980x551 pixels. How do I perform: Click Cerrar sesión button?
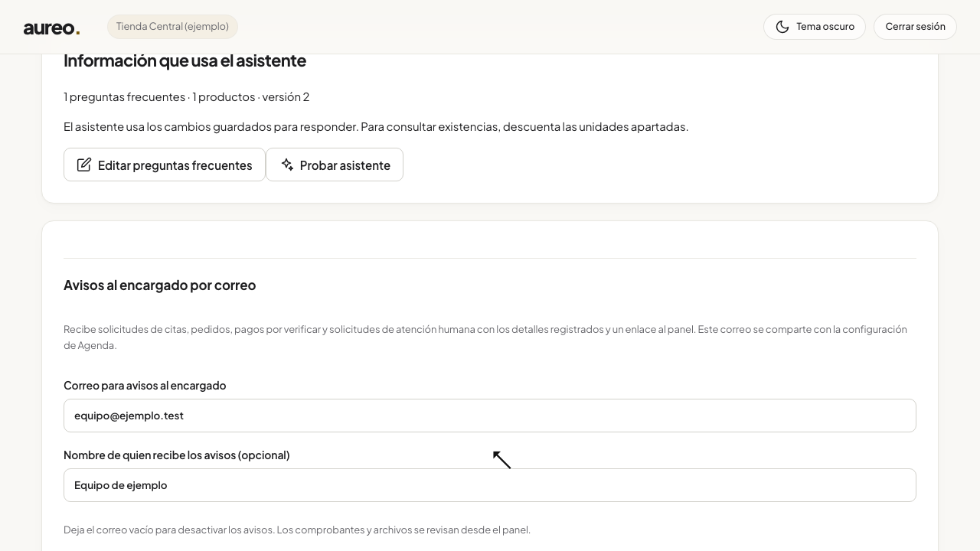(915, 27)
